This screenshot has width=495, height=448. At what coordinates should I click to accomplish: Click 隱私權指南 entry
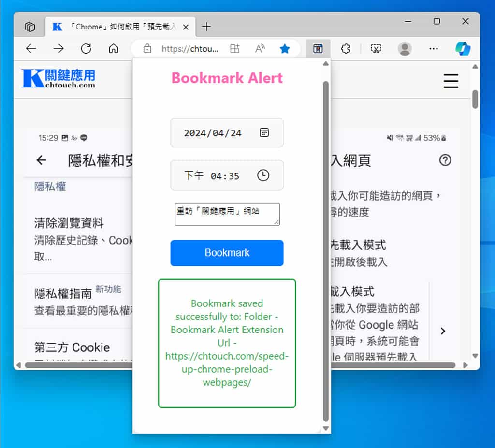click(x=63, y=293)
